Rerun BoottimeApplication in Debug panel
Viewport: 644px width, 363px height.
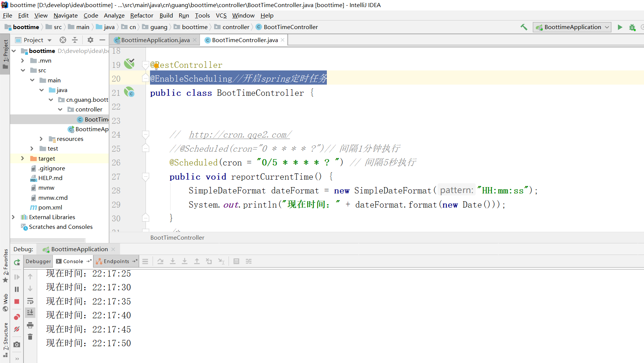tap(17, 262)
